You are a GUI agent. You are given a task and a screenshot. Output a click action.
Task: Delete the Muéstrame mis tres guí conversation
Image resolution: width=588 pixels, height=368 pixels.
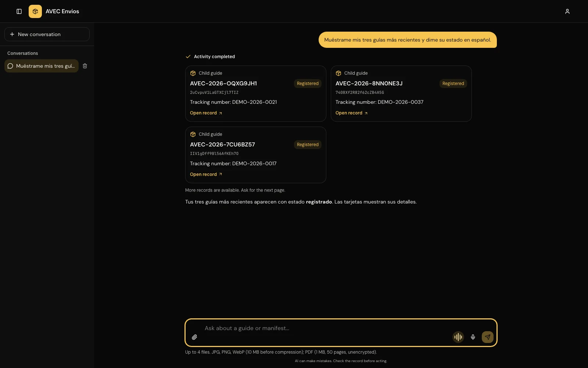(85, 66)
